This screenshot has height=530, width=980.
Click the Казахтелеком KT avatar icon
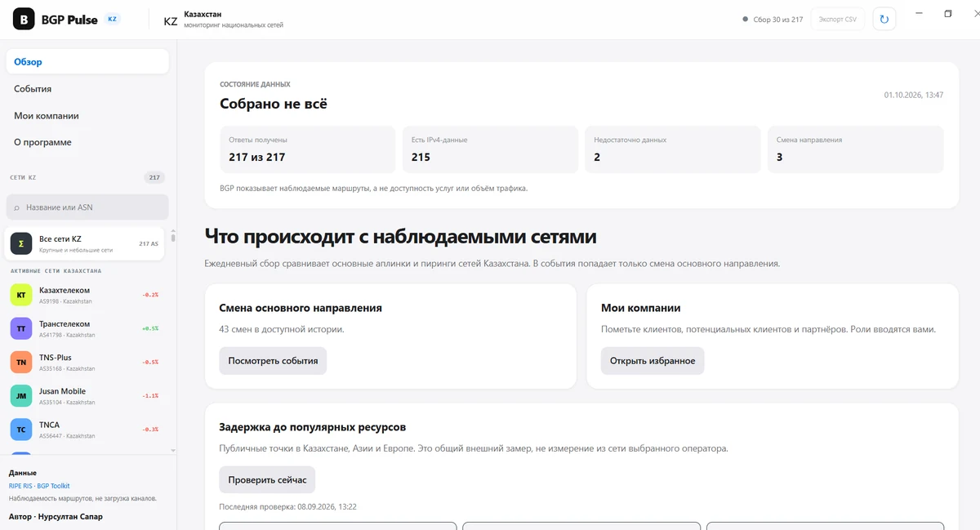pyautogui.click(x=21, y=295)
